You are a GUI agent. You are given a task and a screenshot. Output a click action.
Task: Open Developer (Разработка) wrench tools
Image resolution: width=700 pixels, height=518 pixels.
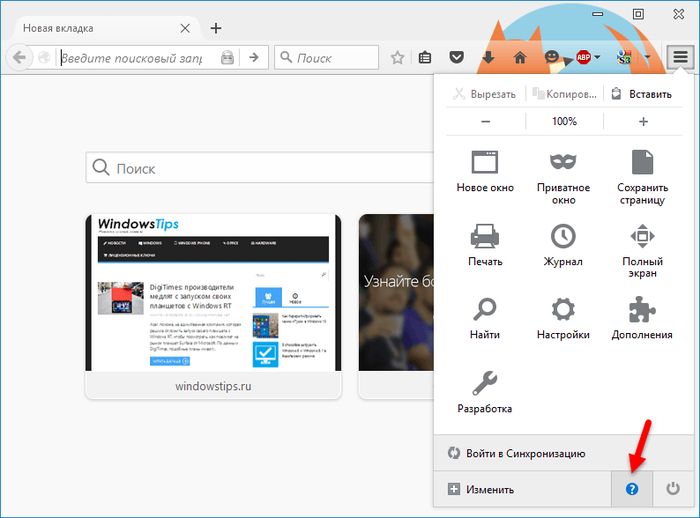pos(485,383)
